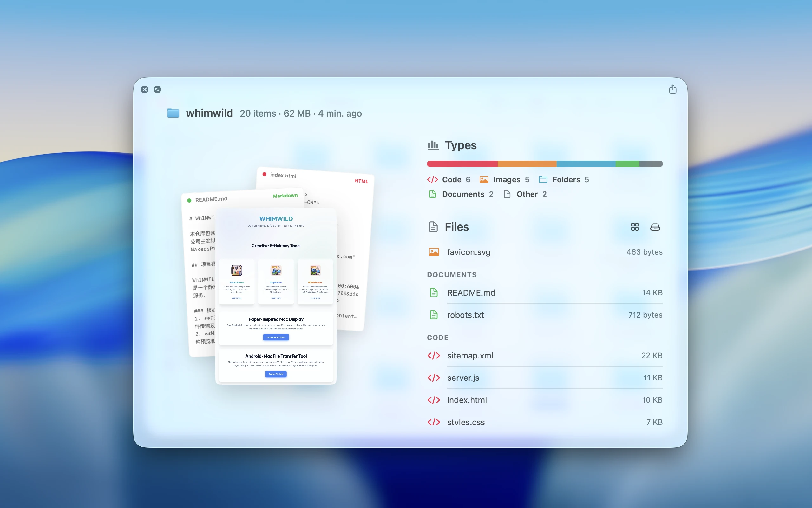Click the Other type legend icon
Screen dimensions: 812x508
point(507,194)
